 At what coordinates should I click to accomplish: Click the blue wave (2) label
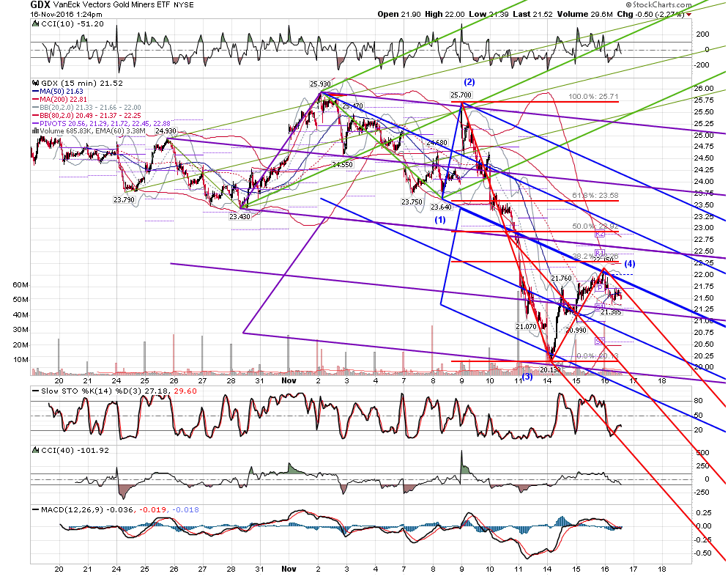click(x=469, y=82)
